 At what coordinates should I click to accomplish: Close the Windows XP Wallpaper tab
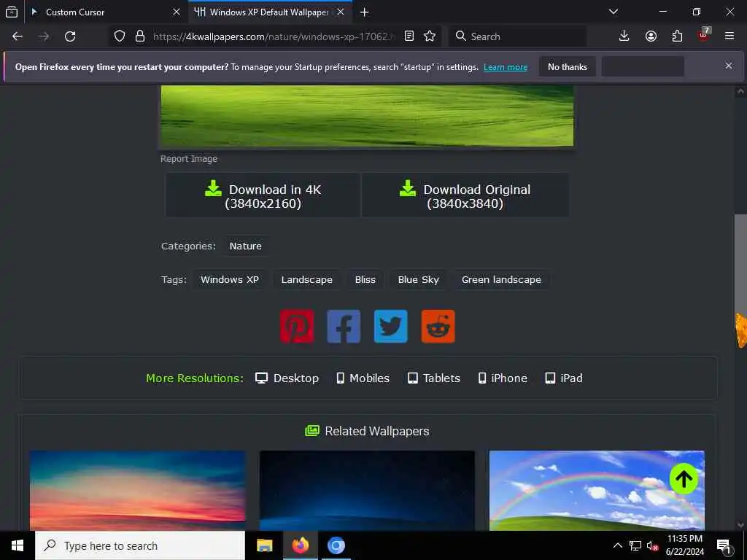(341, 12)
